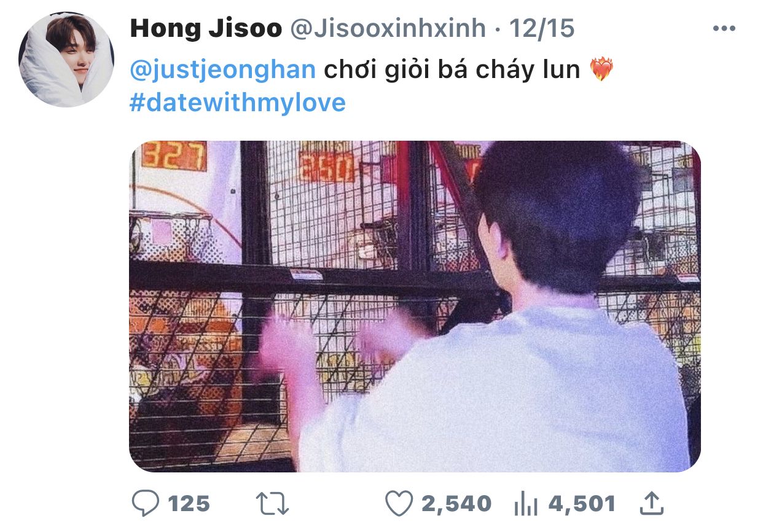Like the tweet with the heart icon
Screen dimensions: 763x532
pos(399,504)
